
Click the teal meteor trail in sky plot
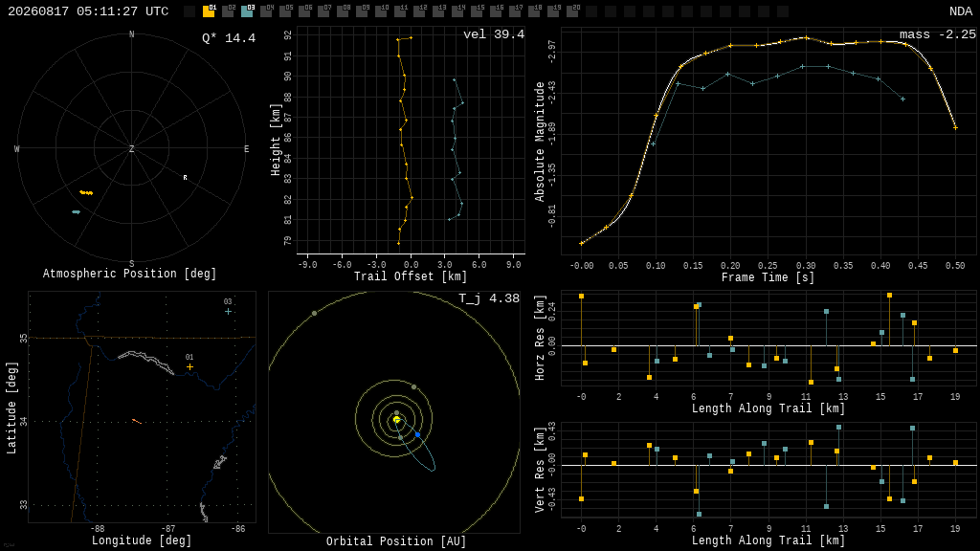(77, 212)
